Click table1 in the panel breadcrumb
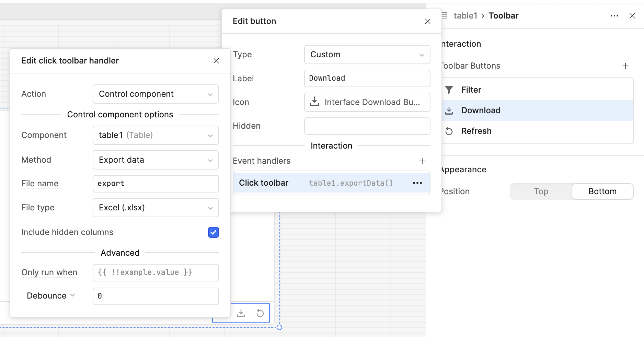The height and width of the screenshot is (337, 644). click(x=466, y=15)
